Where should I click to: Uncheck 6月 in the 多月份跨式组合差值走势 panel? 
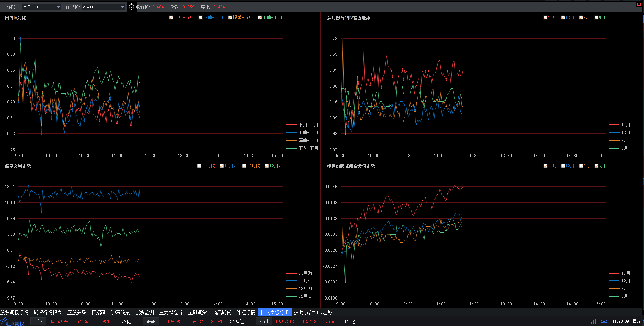click(x=596, y=166)
